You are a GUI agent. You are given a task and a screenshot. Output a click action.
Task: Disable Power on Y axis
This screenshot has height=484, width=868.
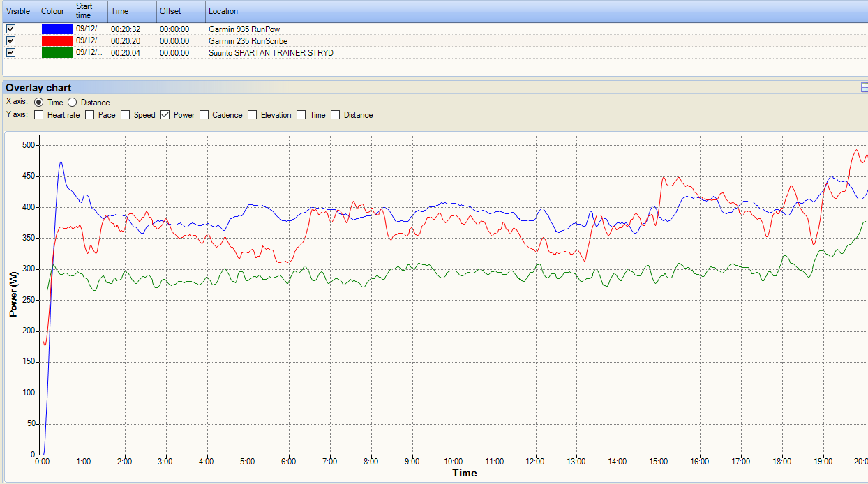(165, 115)
